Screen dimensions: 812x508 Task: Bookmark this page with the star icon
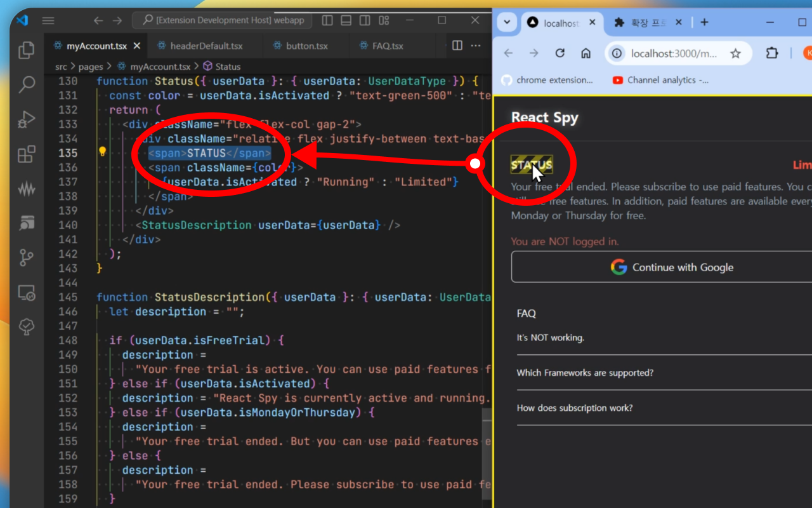click(x=735, y=53)
